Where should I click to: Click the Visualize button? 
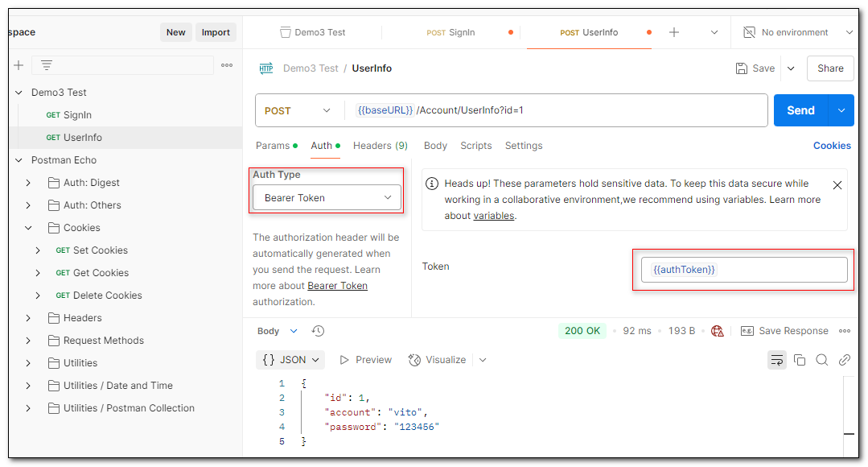438,360
